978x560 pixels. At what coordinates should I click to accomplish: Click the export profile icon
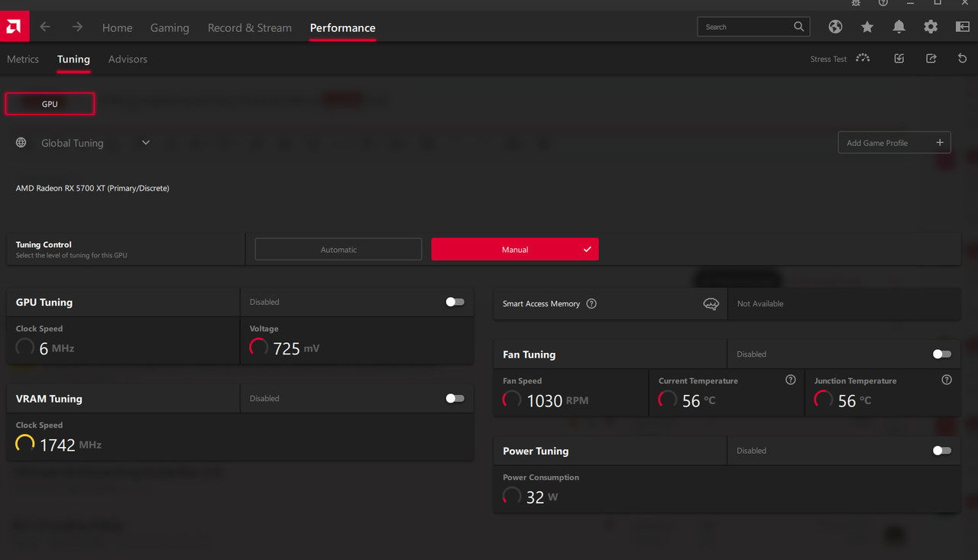click(x=931, y=59)
